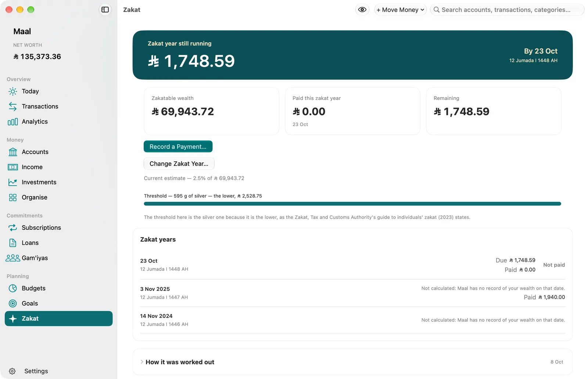Click the Zakatable wealth card
588x379 pixels.
click(211, 111)
